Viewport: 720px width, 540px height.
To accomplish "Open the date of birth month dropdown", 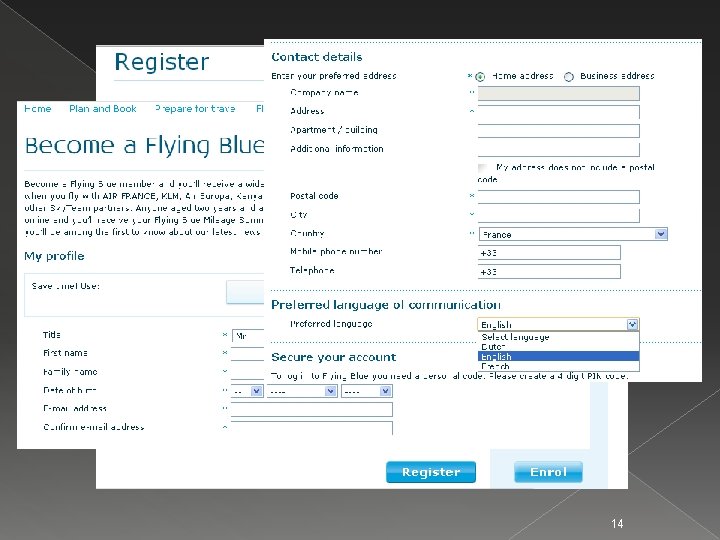I will [302, 391].
